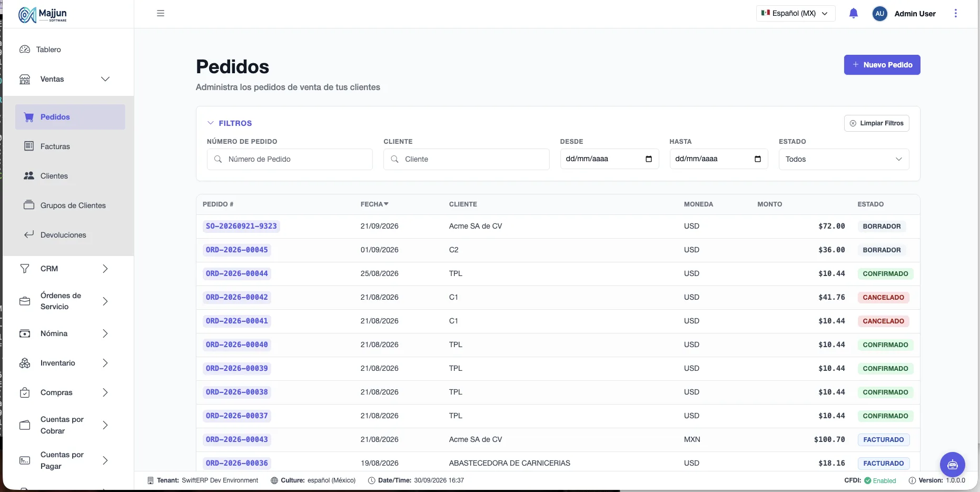Click Limpiar Filtros button

876,123
